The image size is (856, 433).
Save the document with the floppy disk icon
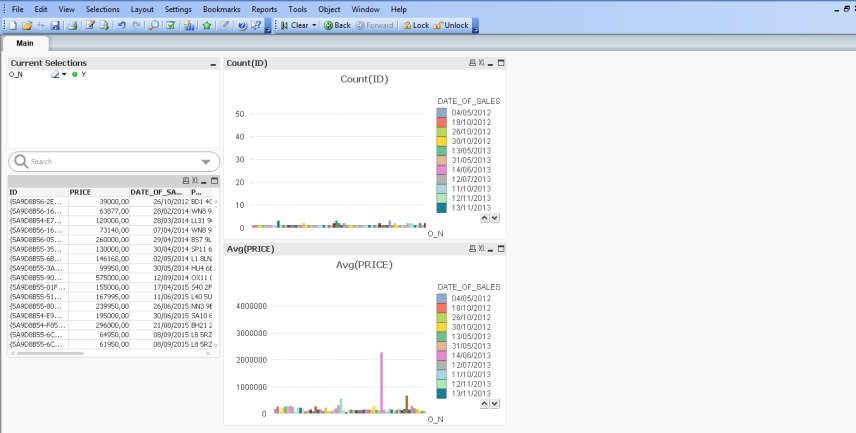55,25
